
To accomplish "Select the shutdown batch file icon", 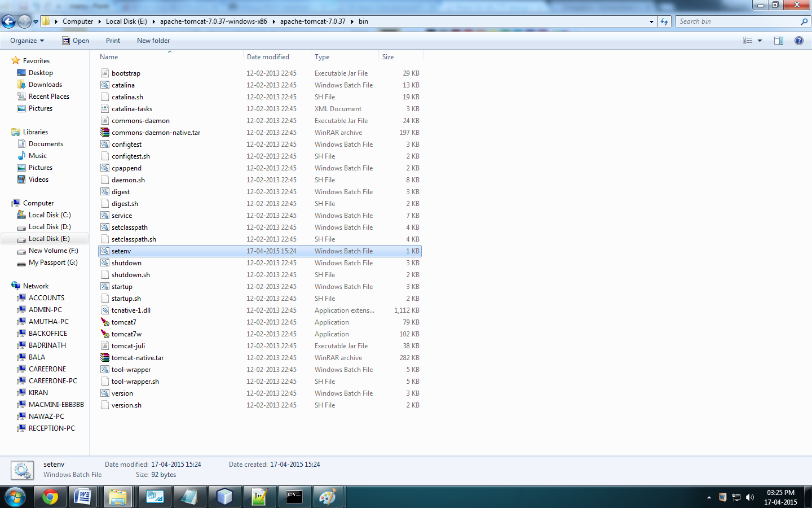I will tap(105, 262).
